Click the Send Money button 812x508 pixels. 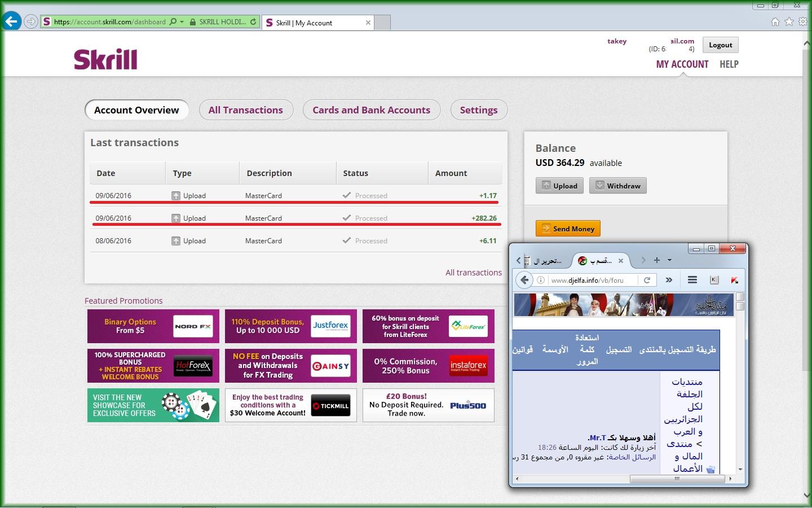click(x=568, y=229)
